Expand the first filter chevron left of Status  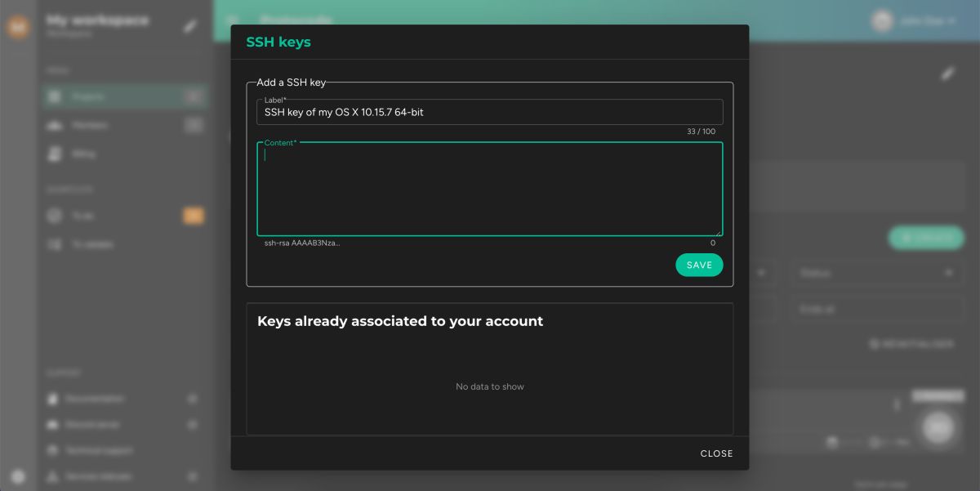coord(763,273)
